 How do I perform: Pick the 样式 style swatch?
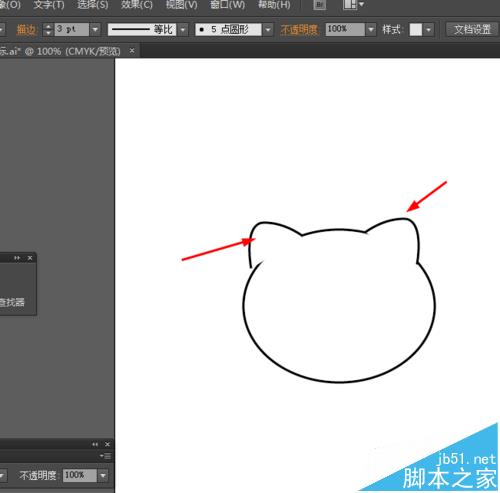point(416,30)
